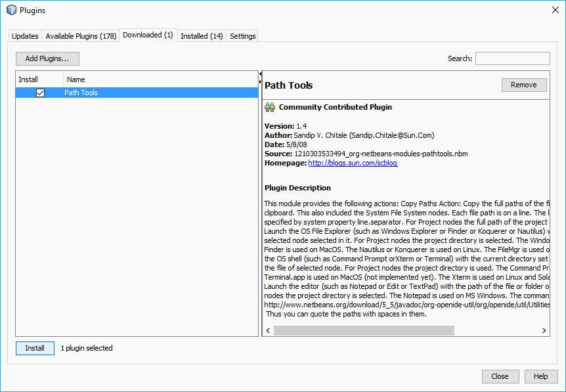Click the right arrow of the description scrollbar

tap(544, 330)
